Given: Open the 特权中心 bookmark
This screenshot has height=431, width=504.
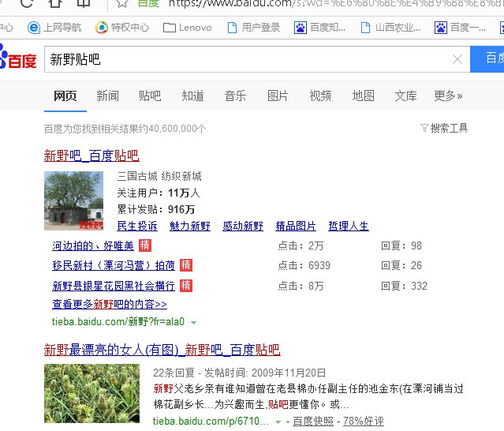Looking at the screenshot, I should 122,28.
